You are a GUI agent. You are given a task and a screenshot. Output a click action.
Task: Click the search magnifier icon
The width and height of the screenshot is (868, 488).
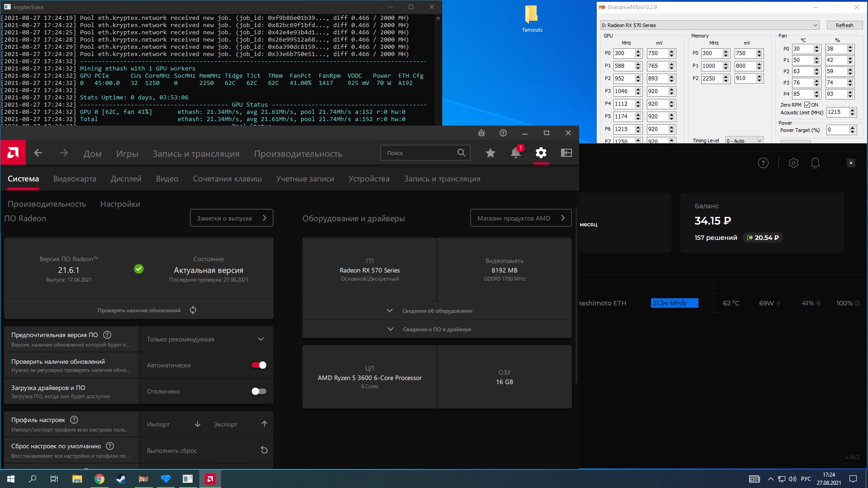click(x=461, y=153)
